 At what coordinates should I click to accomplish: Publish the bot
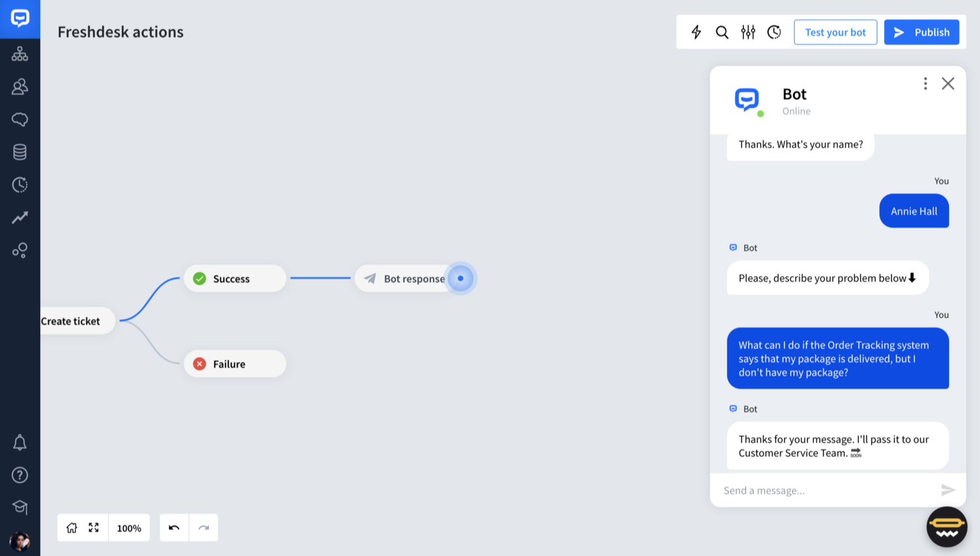point(921,32)
